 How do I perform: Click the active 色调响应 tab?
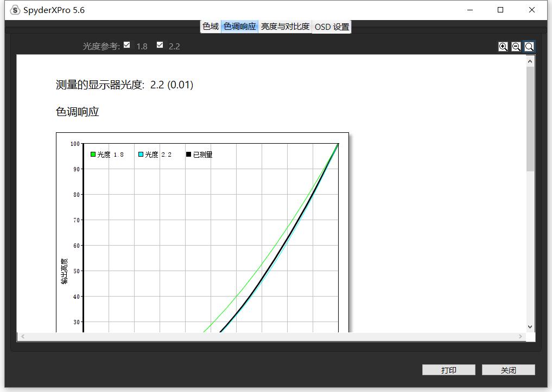pos(240,25)
